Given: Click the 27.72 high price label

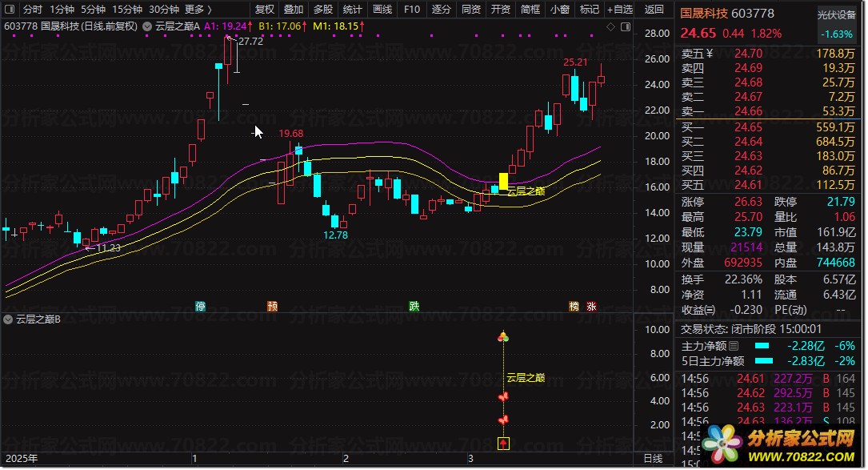Looking at the screenshot, I should pyautogui.click(x=250, y=41).
